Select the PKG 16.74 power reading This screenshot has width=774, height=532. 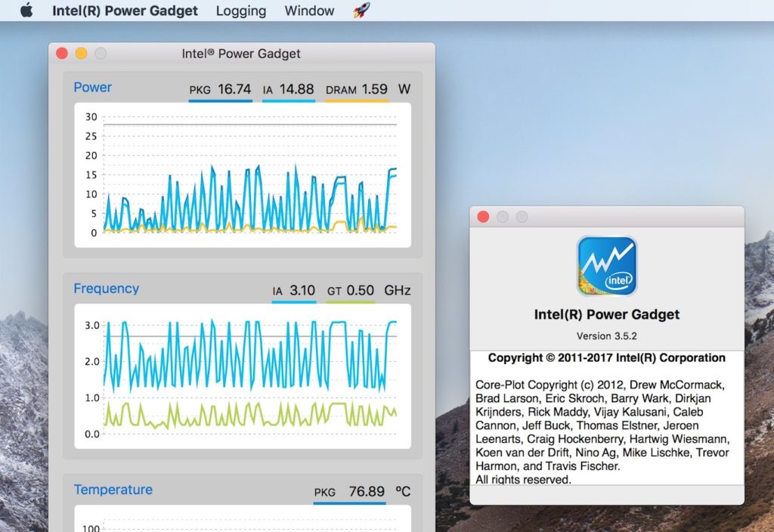click(x=220, y=89)
